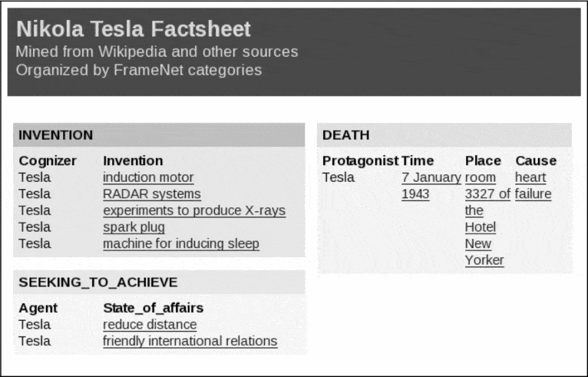Click the Cause column heading
The height and width of the screenshot is (377, 588).
pos(536,160)
